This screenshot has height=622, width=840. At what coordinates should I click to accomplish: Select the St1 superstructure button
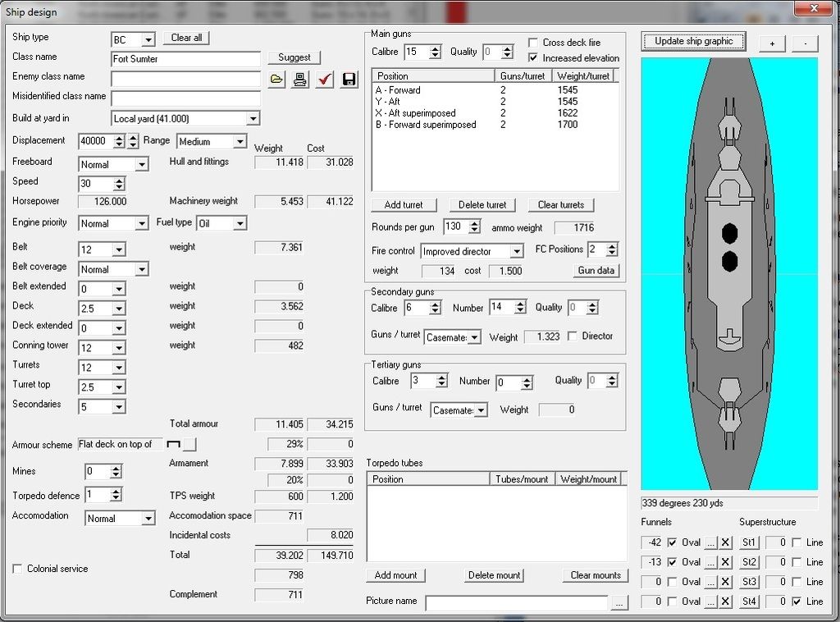pos(749,542)
